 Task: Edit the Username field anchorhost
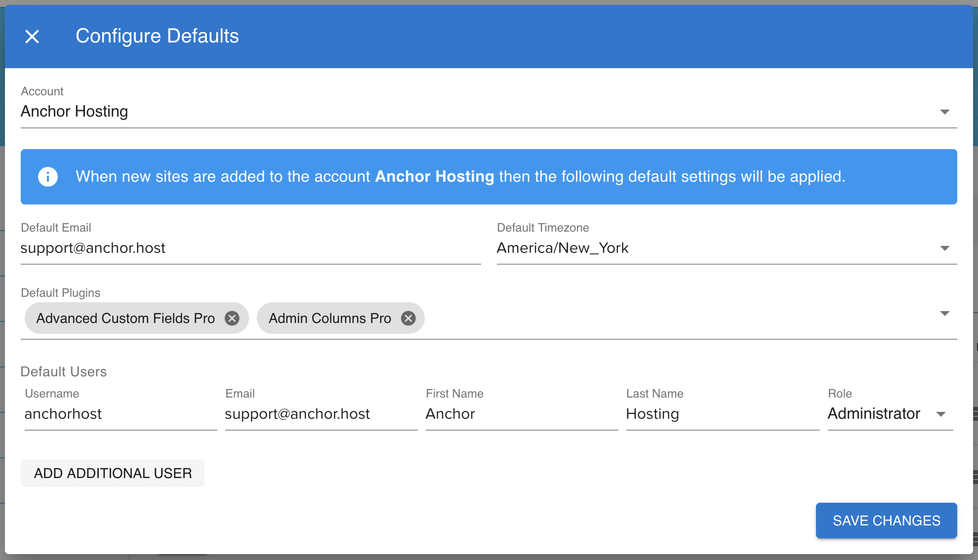[x=121, y=414]
